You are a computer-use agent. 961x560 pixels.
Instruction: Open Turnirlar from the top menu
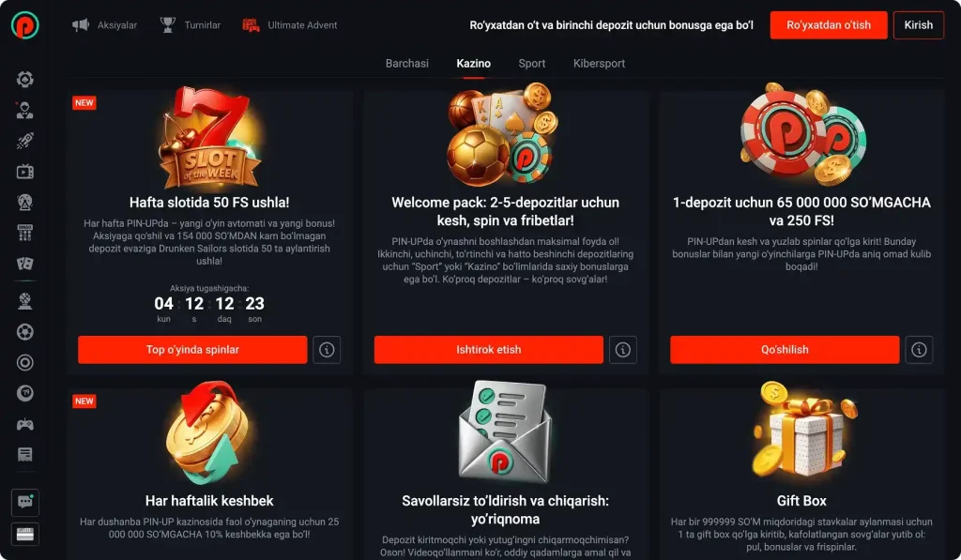[x=190, y=25]
